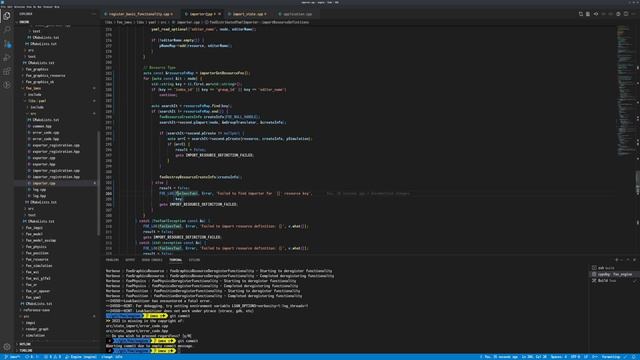The image size is (640, 360).
Task: Open the File menu
Action: point(4,7)
